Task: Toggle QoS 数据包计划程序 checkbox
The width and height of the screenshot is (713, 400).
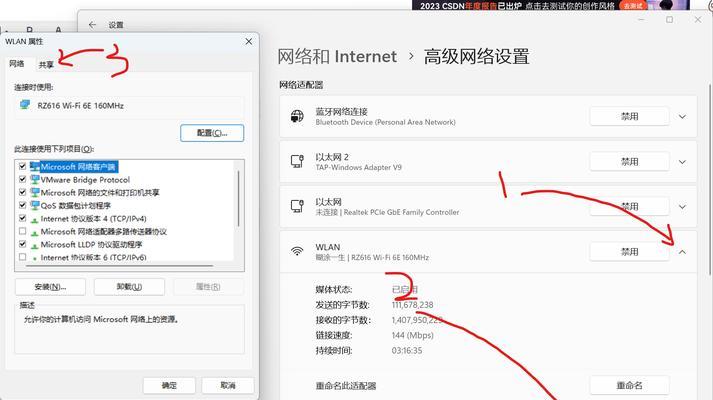Action: click(22, 205)
